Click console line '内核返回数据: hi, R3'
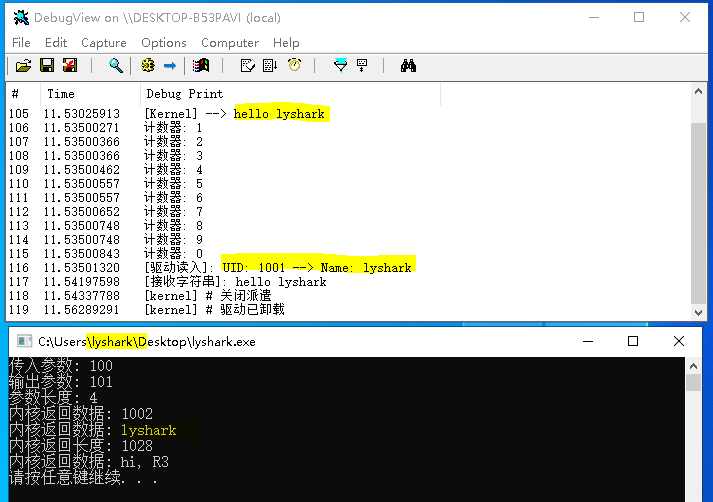This screenshot has height=502, width=713. (x=89, y=462)
